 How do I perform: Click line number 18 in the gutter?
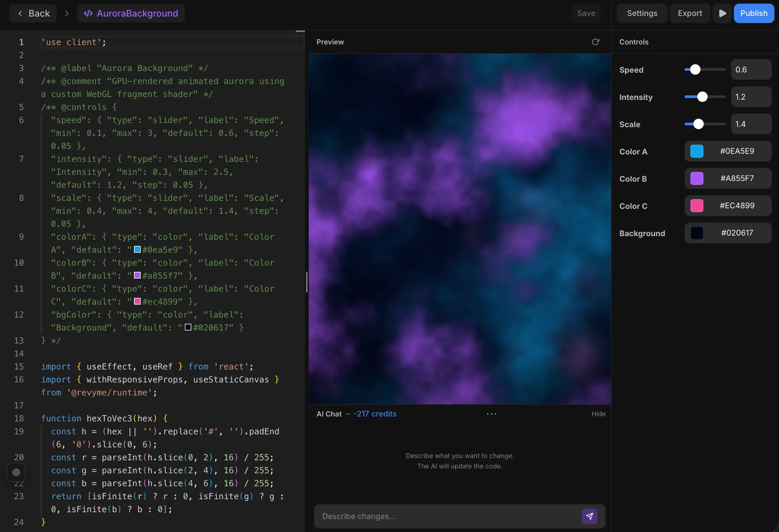pos(19,418)
